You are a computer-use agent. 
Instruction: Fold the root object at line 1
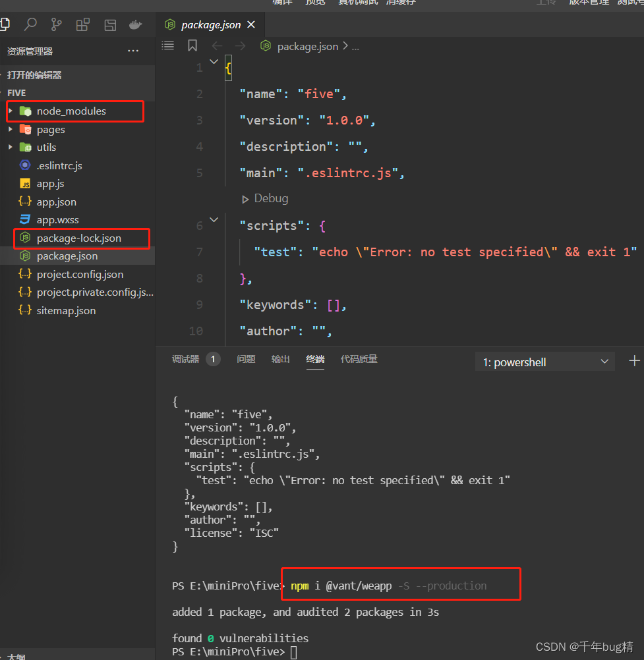(214, 62)
